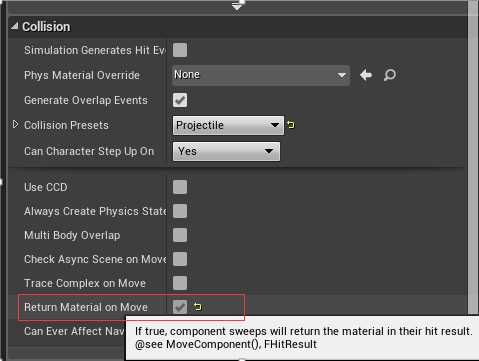Enable Use CCD checkbox
Viewport: 479px width, 361px height.
pyautogui.click(x=180, y=187)
